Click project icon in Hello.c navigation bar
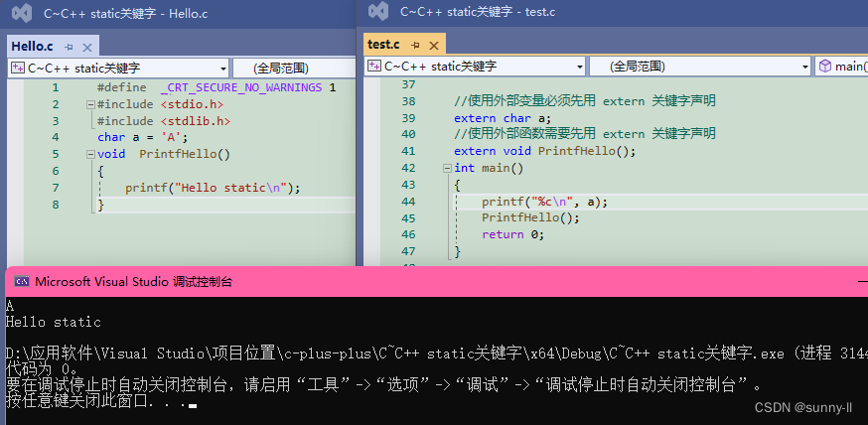 18,69
